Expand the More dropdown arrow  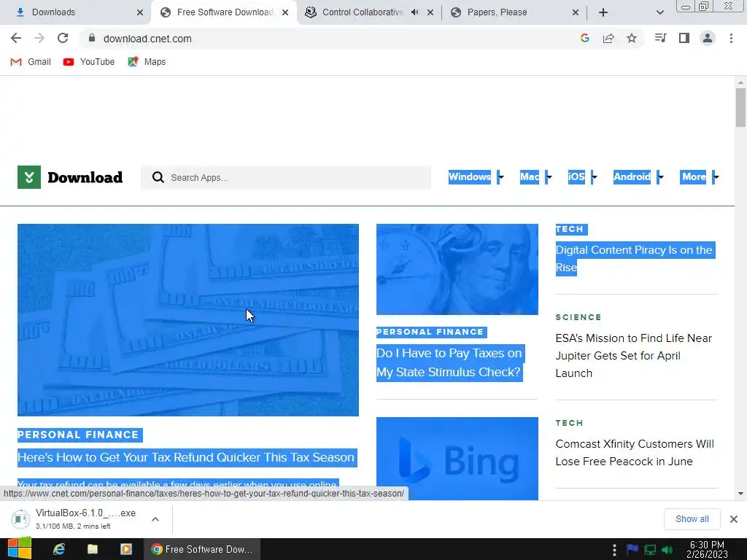click(x=716, y=176)
